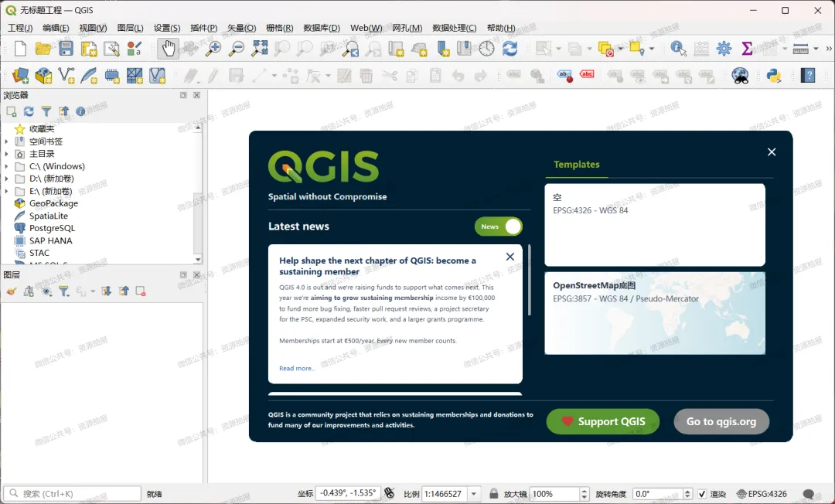Image resolution: width=835 pixels, height=504 pixels.
Task: Open the OpenStreetMap template thumbnail
Action: tap(655, 313)
